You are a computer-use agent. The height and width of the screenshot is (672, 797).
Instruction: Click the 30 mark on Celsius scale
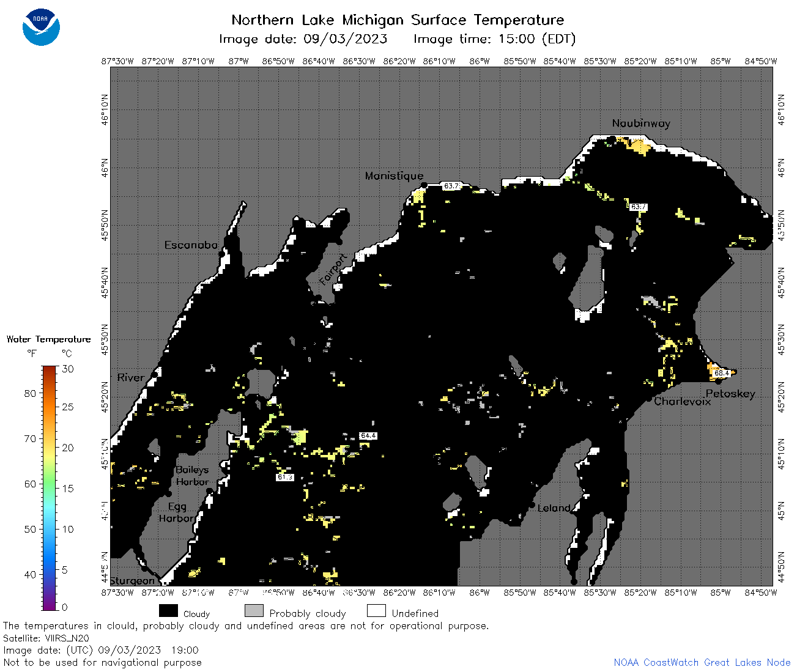pyautogui.click(x=68, y=369)
